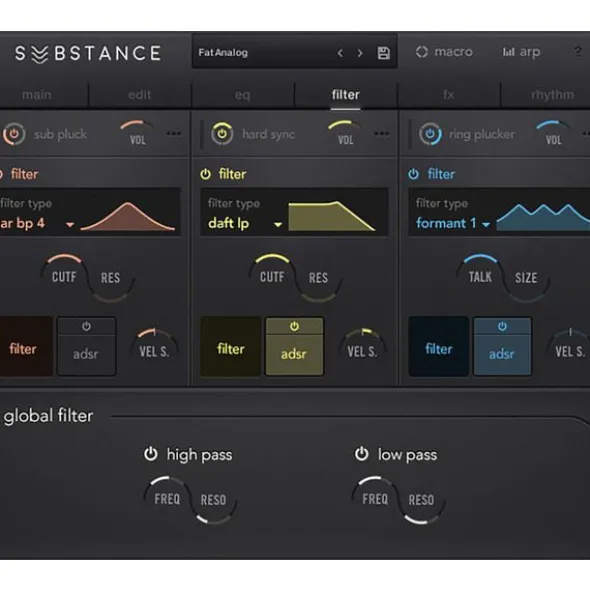Adjust the hard sync VOL knob
This screenshot has width=590, height=591.
[x=345, y=133]
